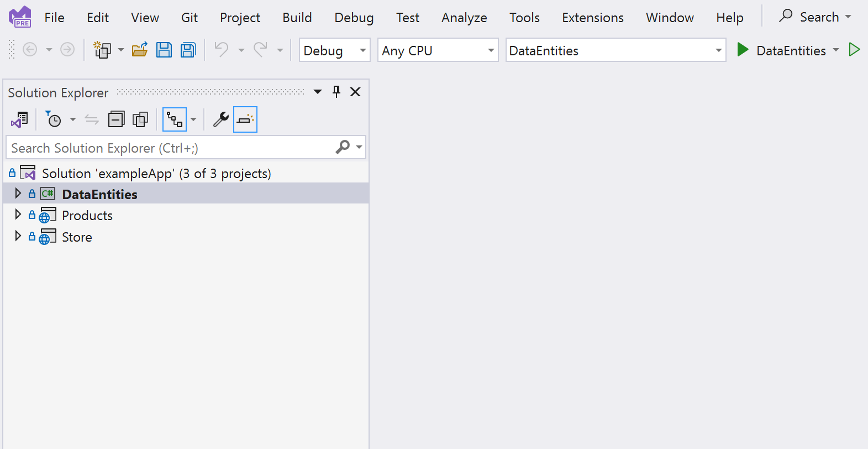Open the Extensions menu
868x449 pixels.
(x=593, y=18)
